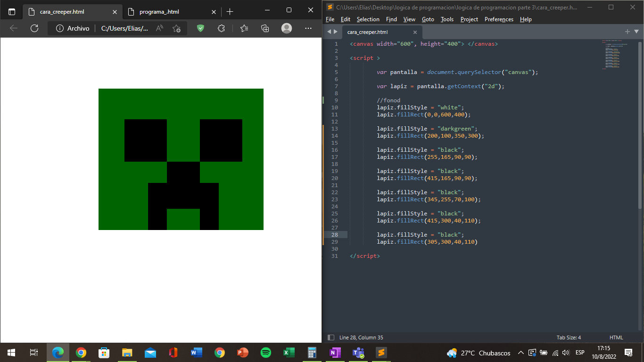Go to next tab arrow in Sublime

pos(336,32)
